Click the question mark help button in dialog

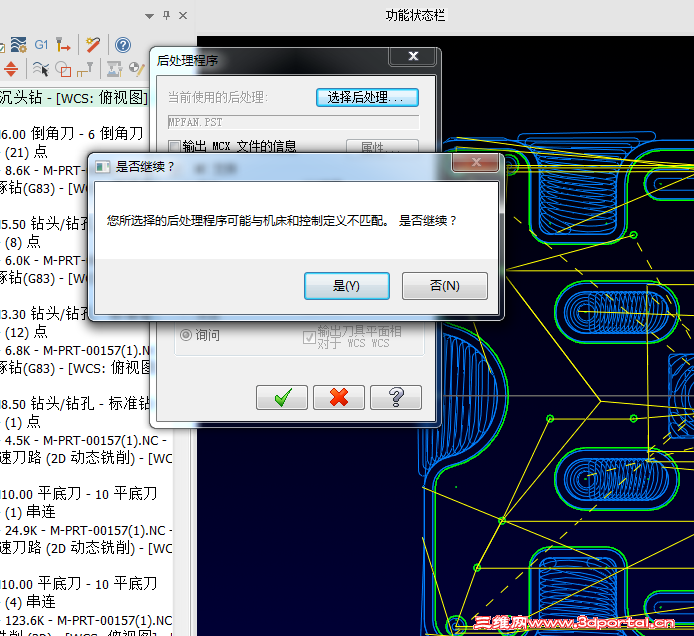coord(396,397)
